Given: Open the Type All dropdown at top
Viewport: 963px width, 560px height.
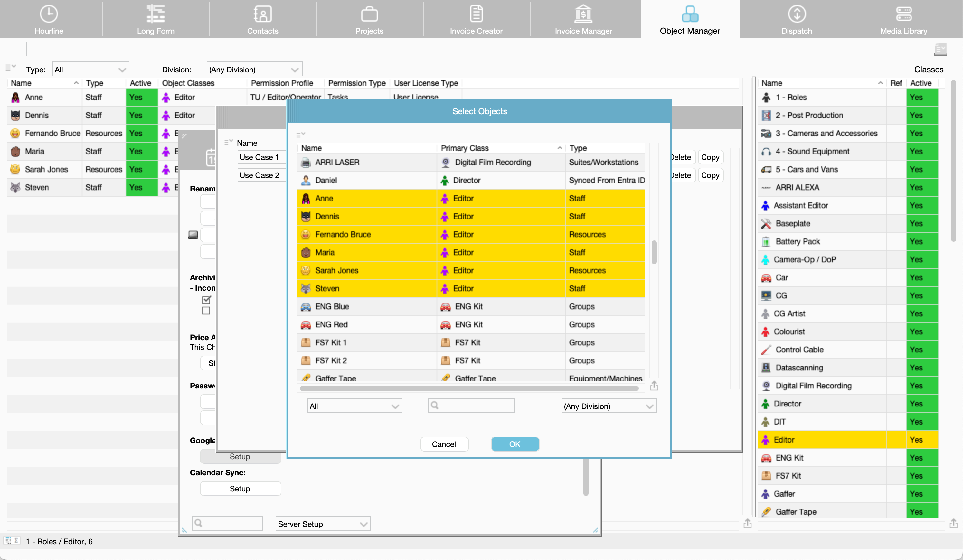Looking at the screenshot, I should (x=90, y=70).
